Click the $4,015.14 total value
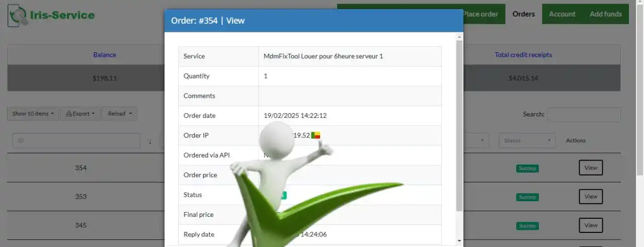Viewport: 644px width, 247px height. [523, 78]
